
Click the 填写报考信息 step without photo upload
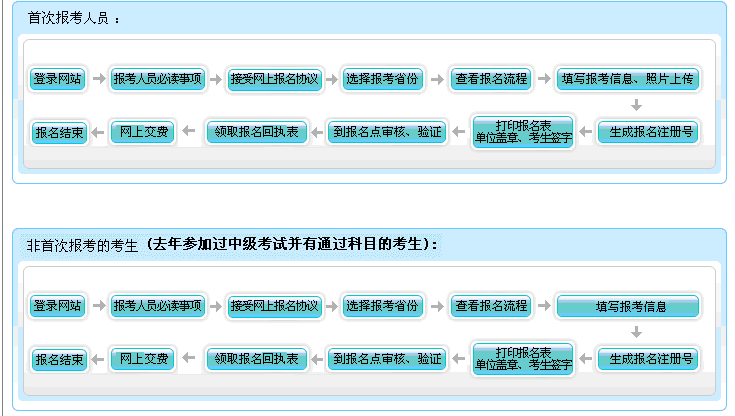(x=628, y=306)
